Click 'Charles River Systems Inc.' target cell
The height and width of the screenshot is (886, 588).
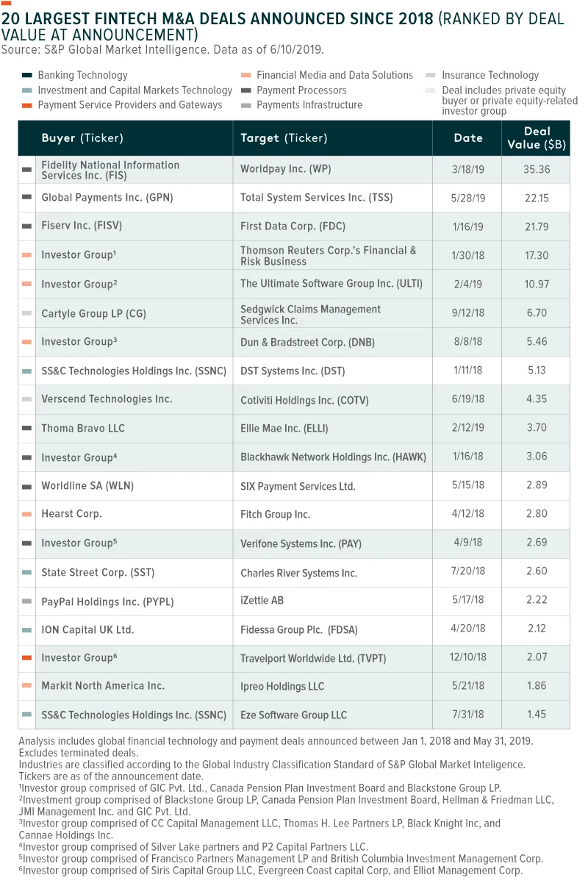click(x=299, y=573)
